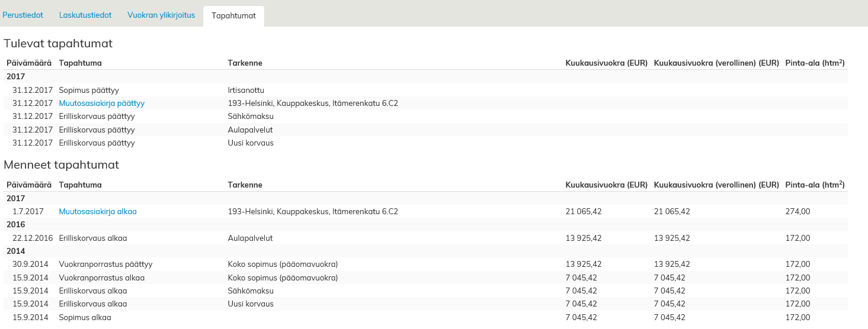Click Päivämäärä header in Tulevat tapahtumat table
The width and height of the screenshot is (868, 329).
[x=29, y=63]
